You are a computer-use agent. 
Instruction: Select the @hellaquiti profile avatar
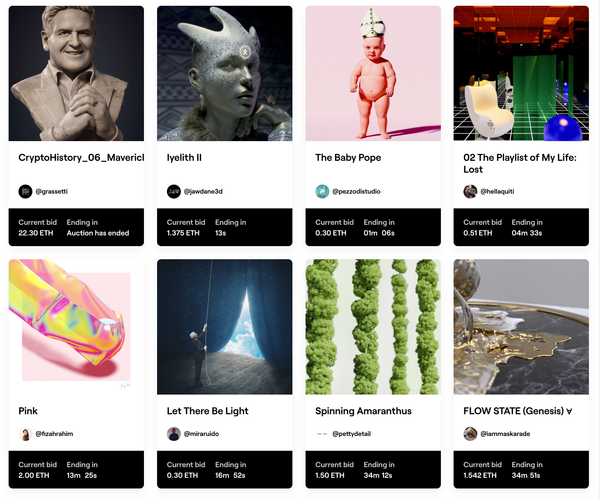[x=470, y=191]
